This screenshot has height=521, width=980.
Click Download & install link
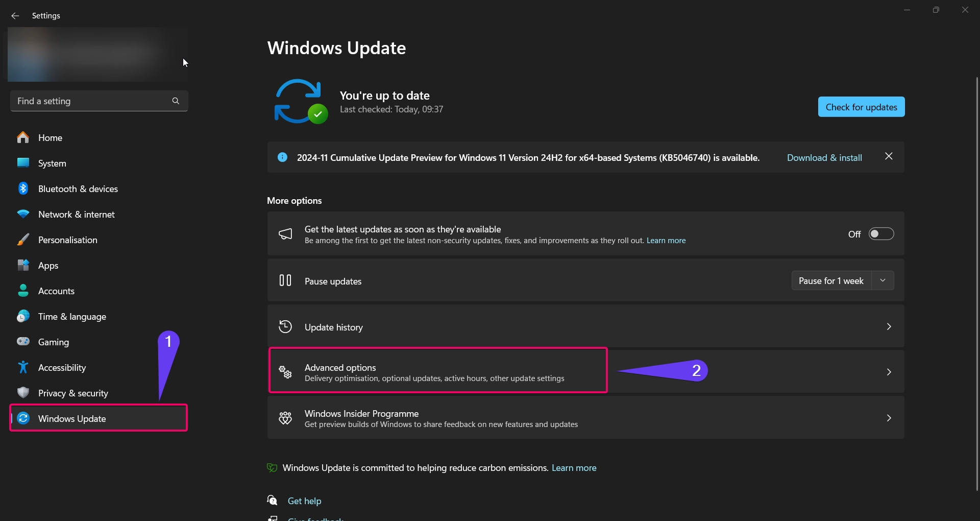click(x=824, y=157)
